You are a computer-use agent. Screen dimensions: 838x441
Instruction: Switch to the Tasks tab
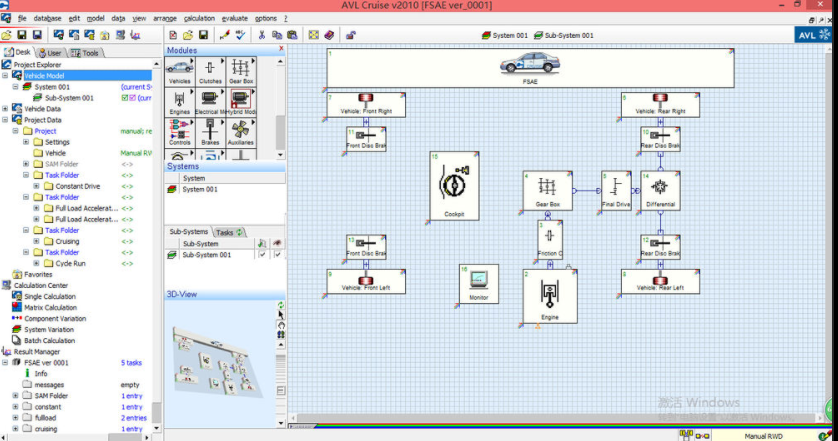pos(229,233)
